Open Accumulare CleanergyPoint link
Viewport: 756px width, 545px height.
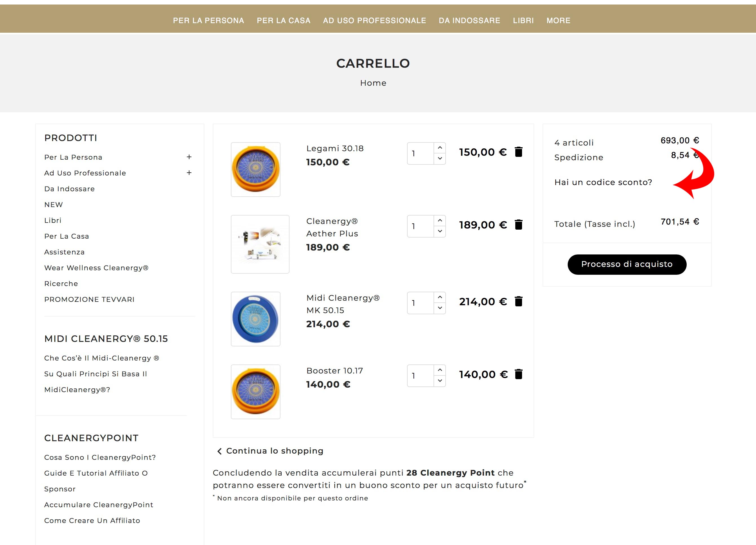coord(99,505)
